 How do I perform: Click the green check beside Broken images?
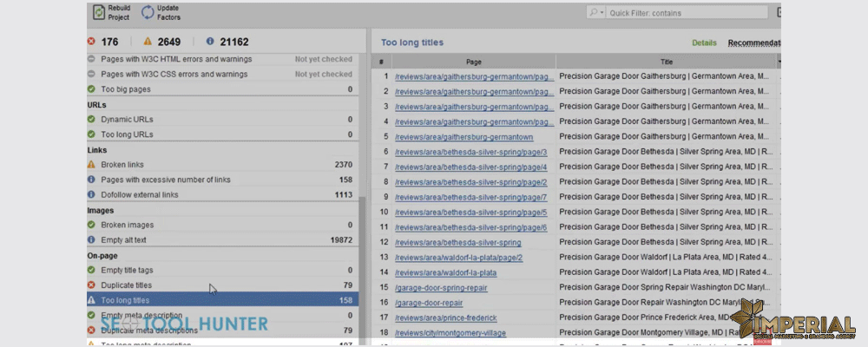click(x=91, y=225)
